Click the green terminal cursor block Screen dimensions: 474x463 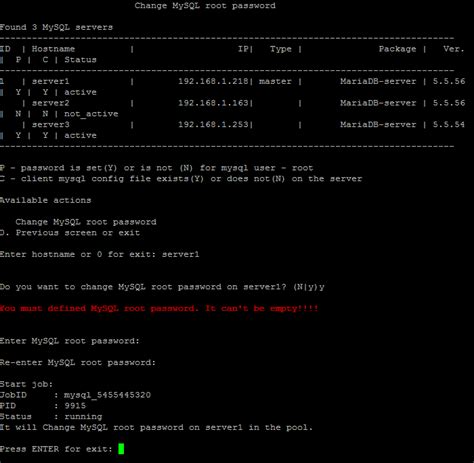coord(121,448)
